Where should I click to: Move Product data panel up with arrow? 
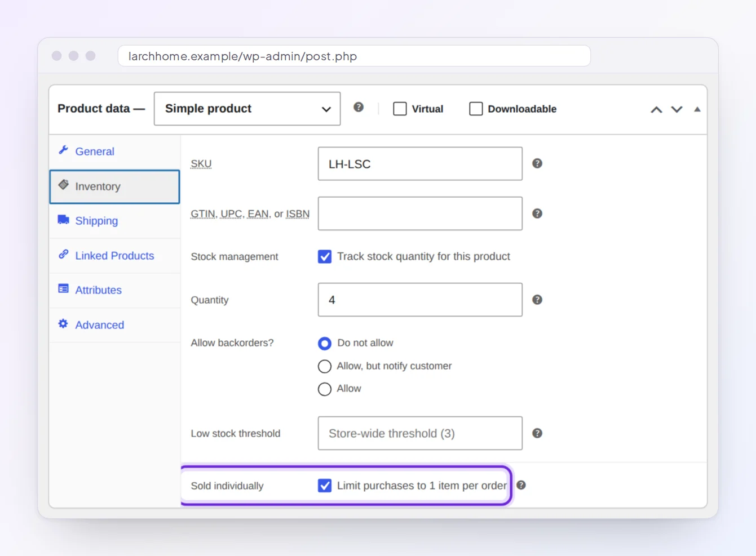click(656, 109)
